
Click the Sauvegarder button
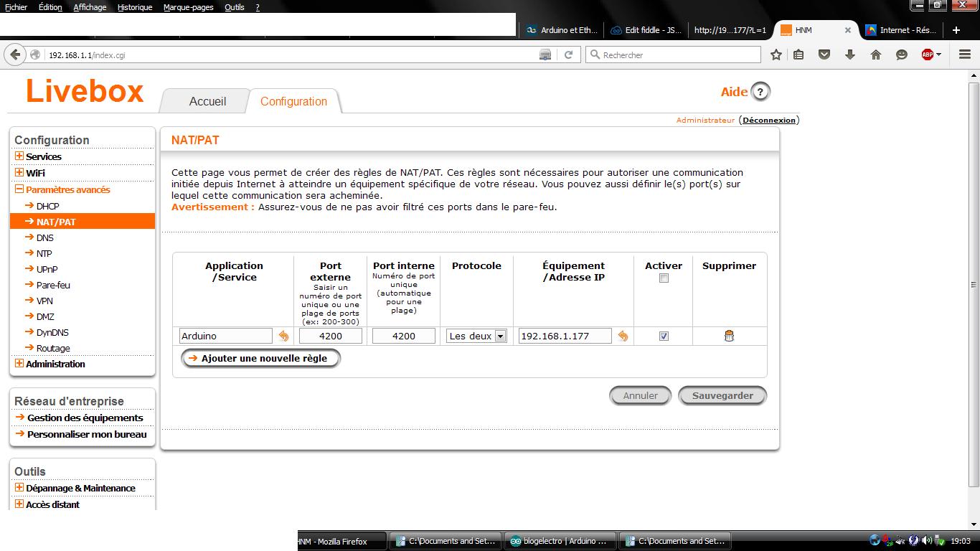pyautogui.click(x=722, y=395)
